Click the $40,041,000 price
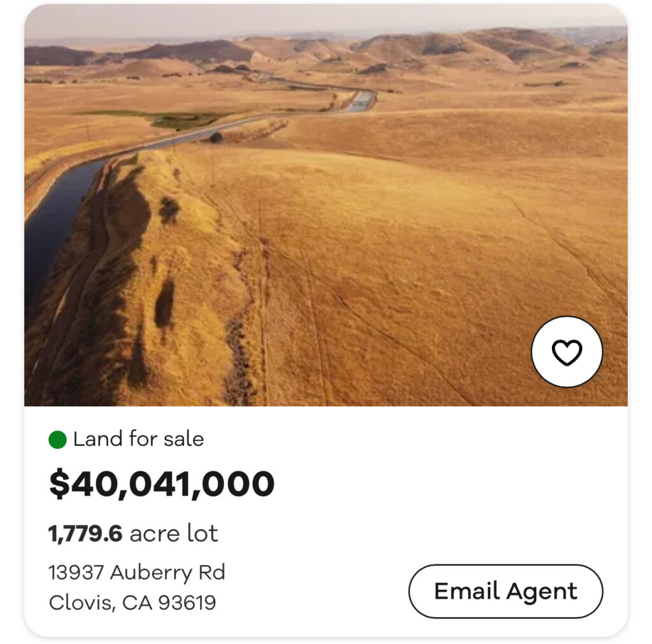Viewport: 652px width, 644px height. (x=162, y=484)
